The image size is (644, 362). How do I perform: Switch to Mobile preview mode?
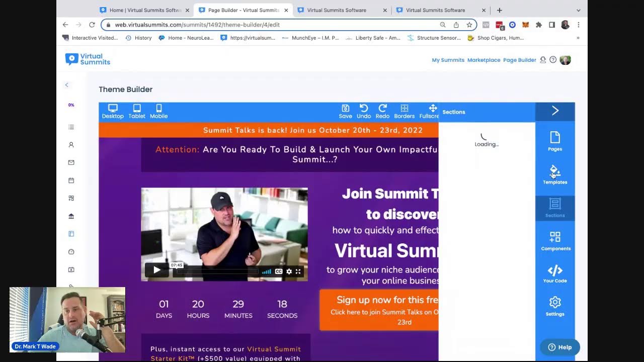tap(158, 112)
